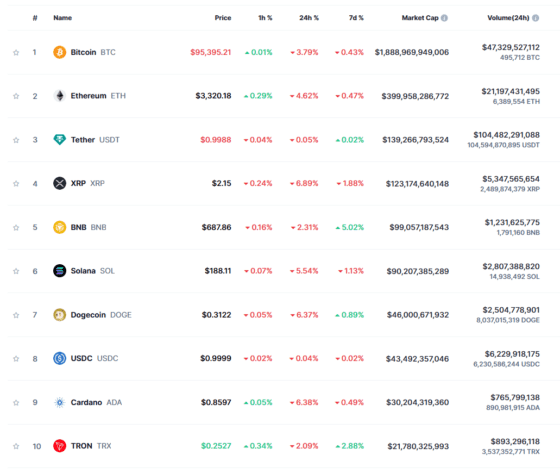Sort by the 1h % column
Viewport: 560px width, 473px height.
click(265, 18)
